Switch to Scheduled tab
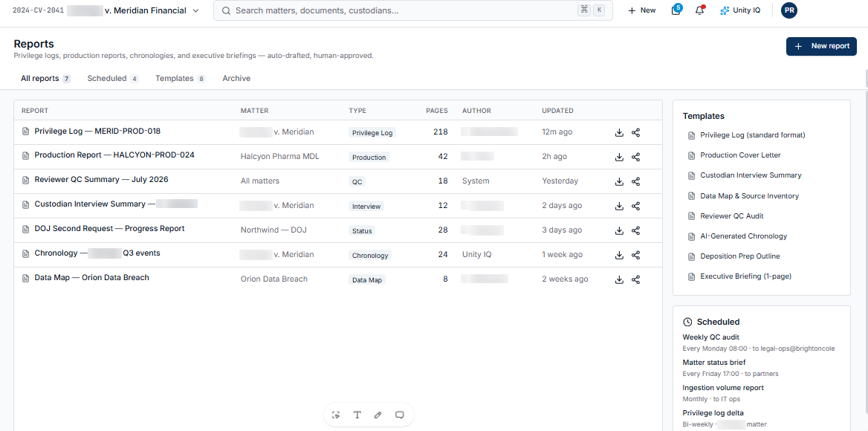The image size is (868, 431). click(113, 79)
